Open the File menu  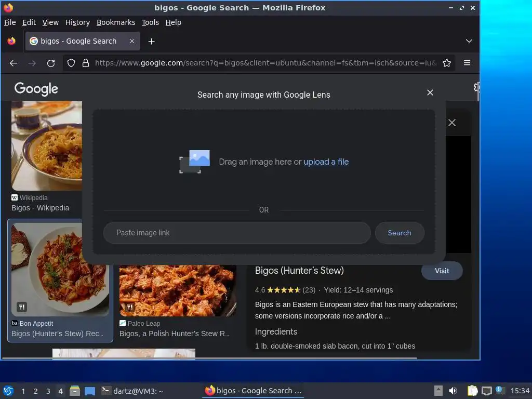10,22
